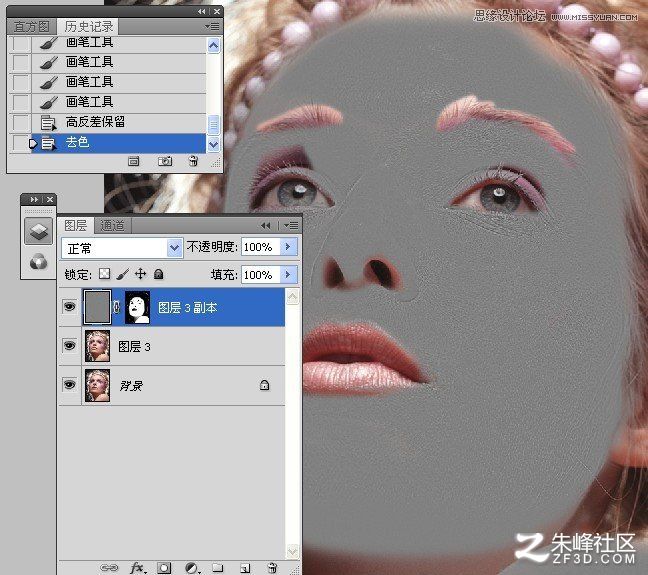Set history brush source on 去色 state

point(20,143)
